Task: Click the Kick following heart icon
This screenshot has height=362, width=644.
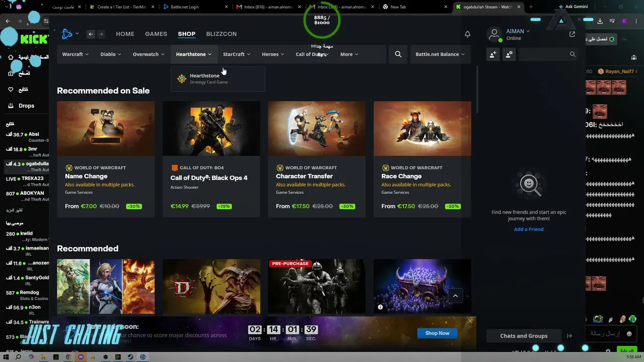Action: [x=11, y=89]
